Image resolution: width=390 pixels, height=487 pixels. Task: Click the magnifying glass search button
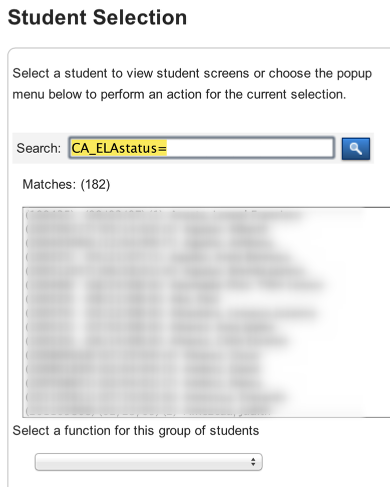point(356,149)
